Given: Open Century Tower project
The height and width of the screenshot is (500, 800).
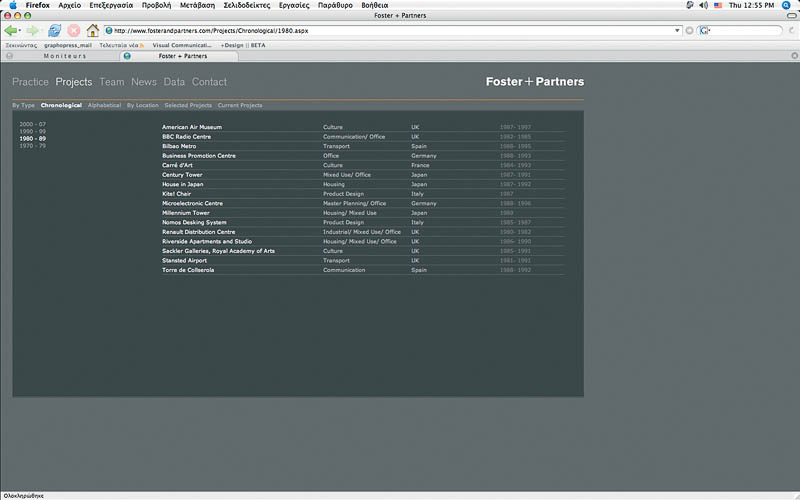Looking at the screenshot, I should pos(182,174).
